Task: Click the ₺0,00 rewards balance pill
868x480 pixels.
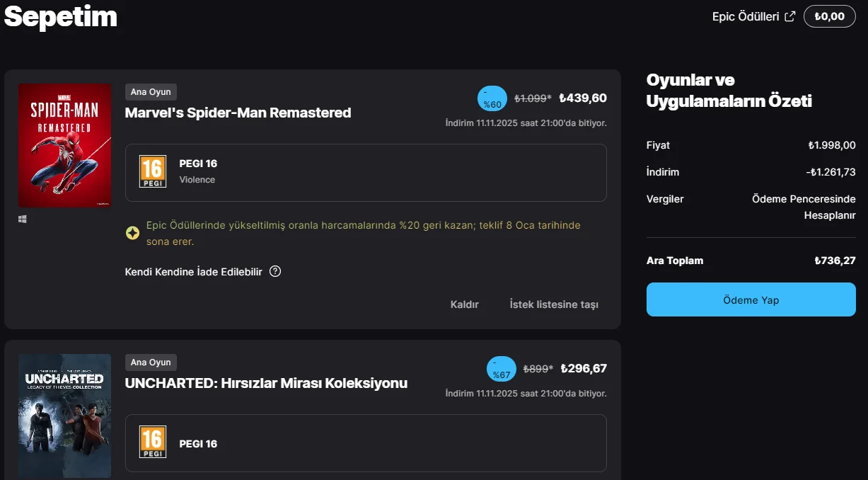Action: coord(829,16)
